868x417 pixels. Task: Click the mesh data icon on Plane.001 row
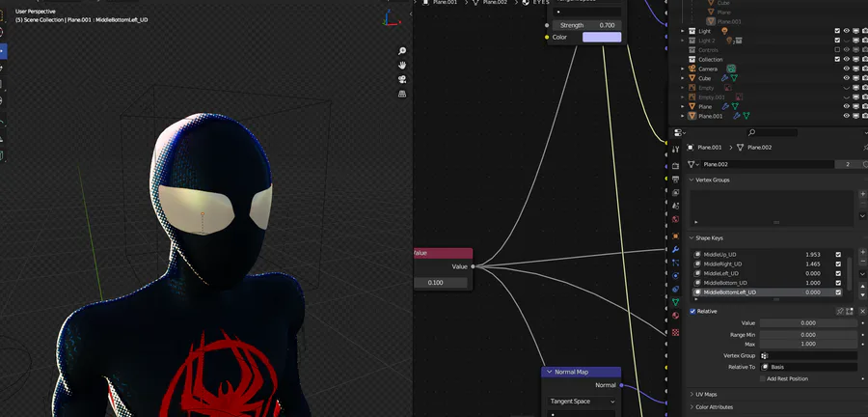[746, 116]
